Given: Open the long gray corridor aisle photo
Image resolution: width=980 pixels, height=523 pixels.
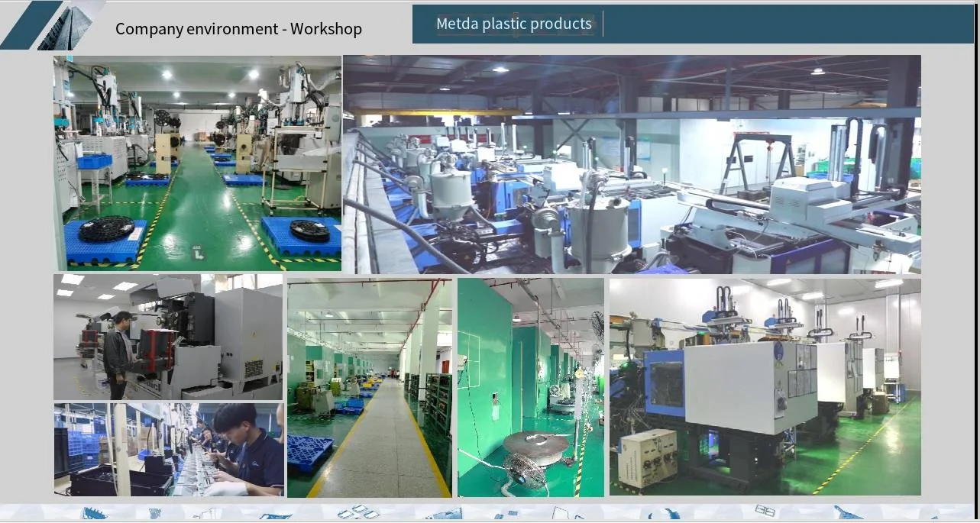Looking at the screenshot, I should click(x=370, y=388).
